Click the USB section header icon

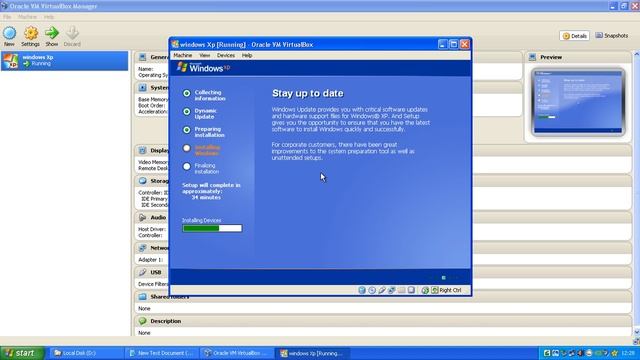click(x=142, y=272)
